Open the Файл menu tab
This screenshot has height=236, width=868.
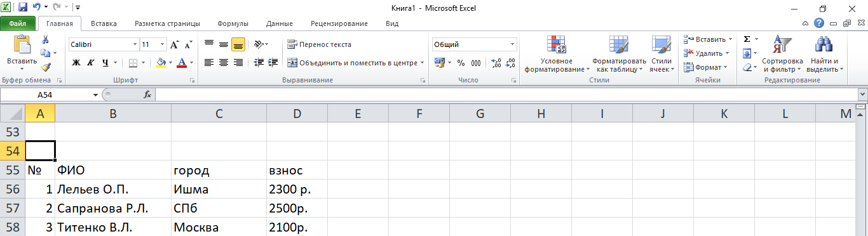(x=17, y=23)
